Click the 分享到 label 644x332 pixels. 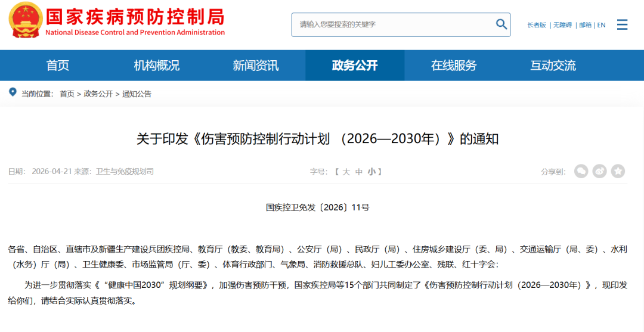[x=553, y=172]
